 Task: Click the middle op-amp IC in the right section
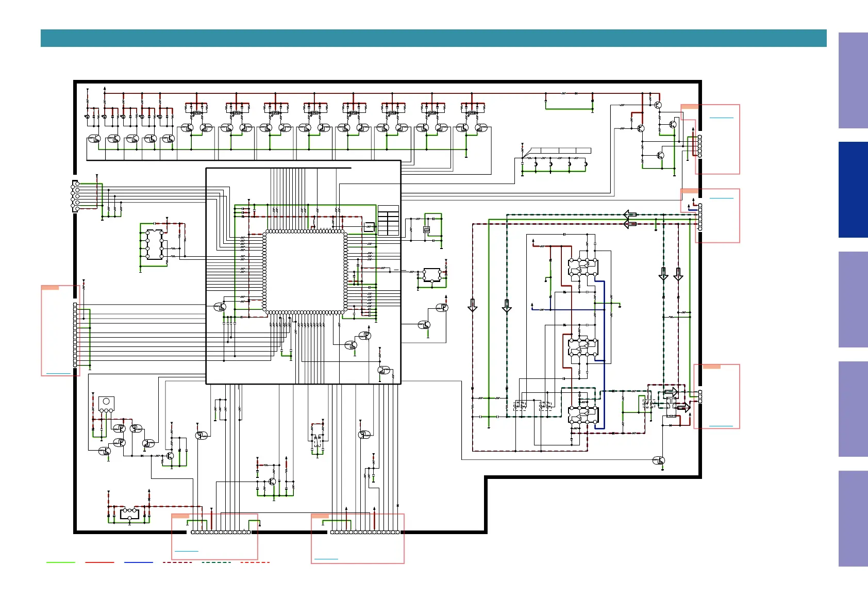583,347
